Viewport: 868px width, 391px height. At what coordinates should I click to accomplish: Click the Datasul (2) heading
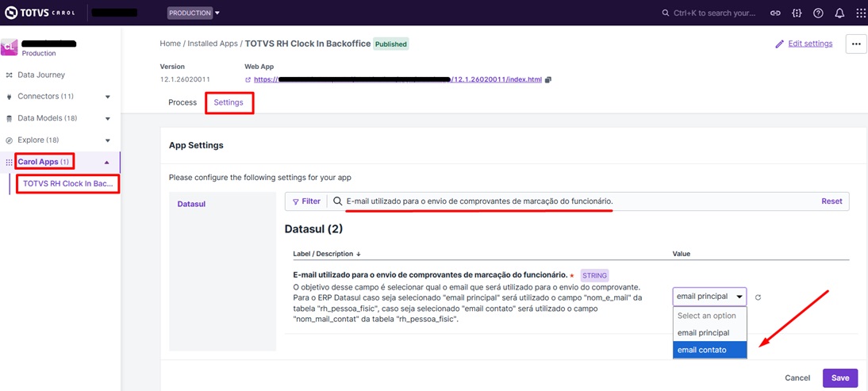pos(313,229)
